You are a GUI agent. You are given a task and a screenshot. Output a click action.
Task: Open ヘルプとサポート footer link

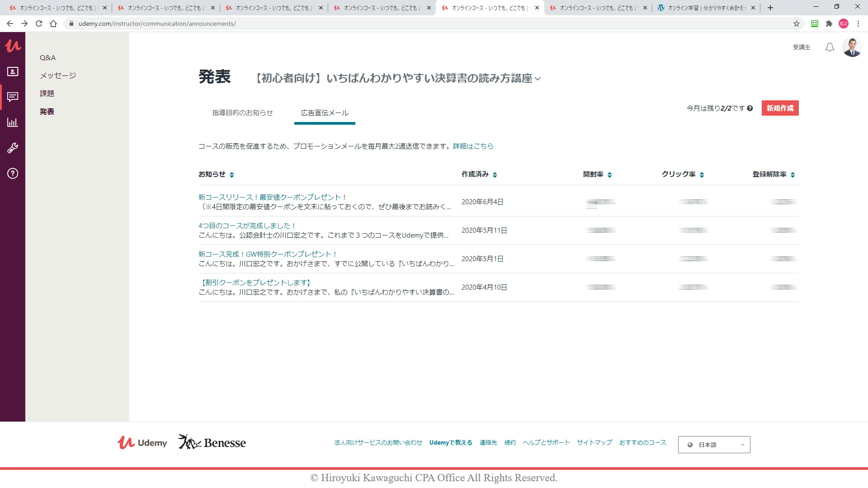pyautogui.click(x=546, y=442)
